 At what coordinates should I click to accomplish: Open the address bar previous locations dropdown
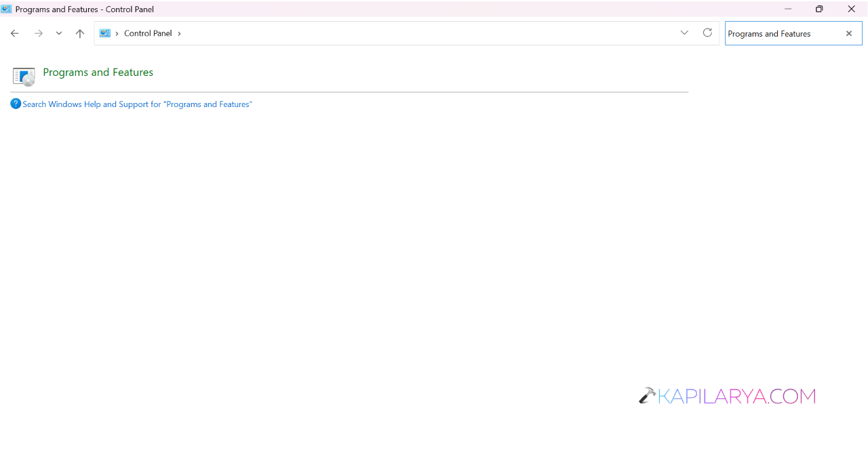coord(684,33)
